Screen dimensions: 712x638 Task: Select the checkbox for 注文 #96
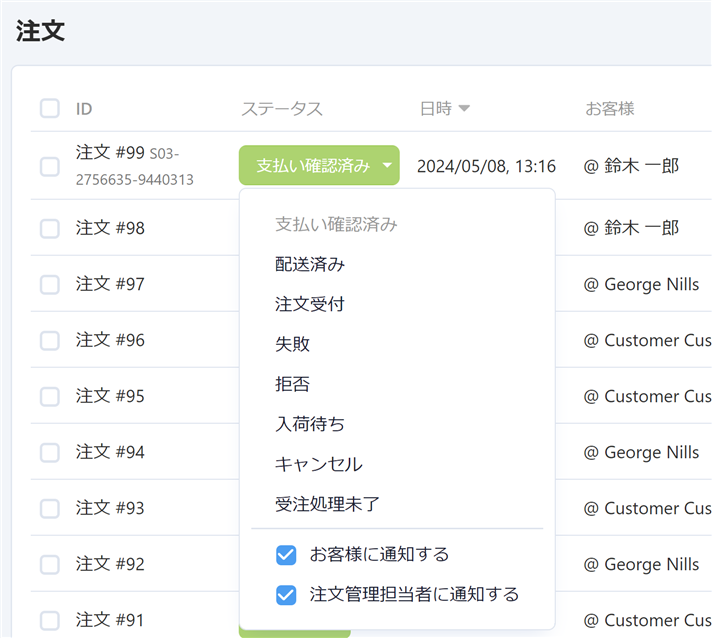[x=50, y=340]
